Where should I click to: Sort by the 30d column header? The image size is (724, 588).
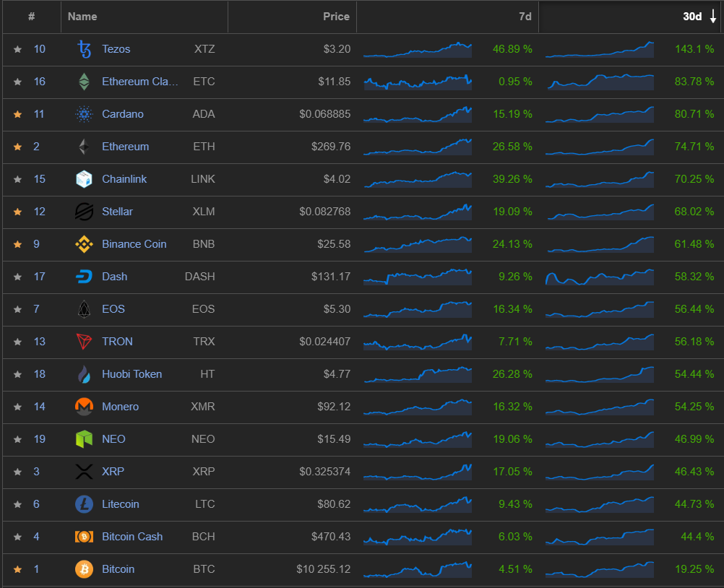pos(630,17)
